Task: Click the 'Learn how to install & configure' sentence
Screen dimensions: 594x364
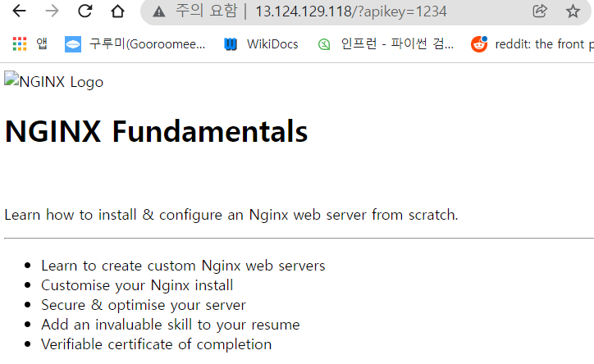Action: (x=231, y=215)
